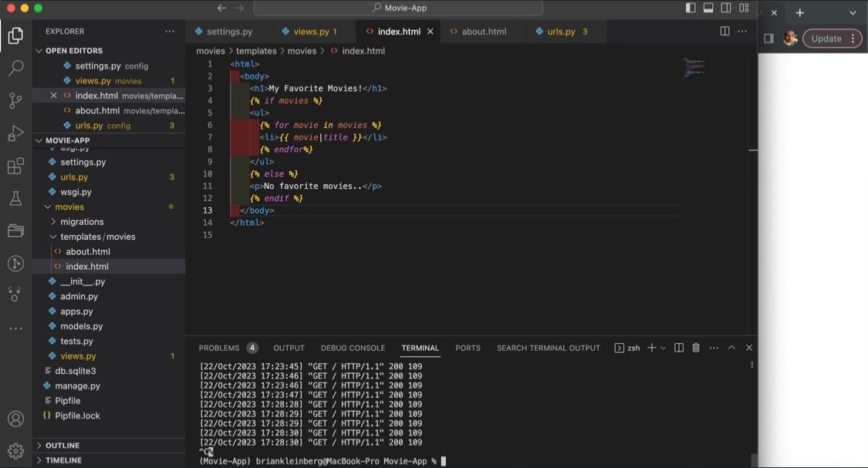Open Search Terminal Output tab
868x468 pixels.
548,348
